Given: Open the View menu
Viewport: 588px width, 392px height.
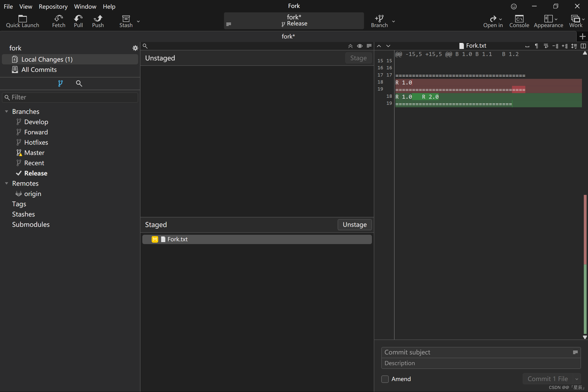Looking at the screenshot, I should [26, 7].
